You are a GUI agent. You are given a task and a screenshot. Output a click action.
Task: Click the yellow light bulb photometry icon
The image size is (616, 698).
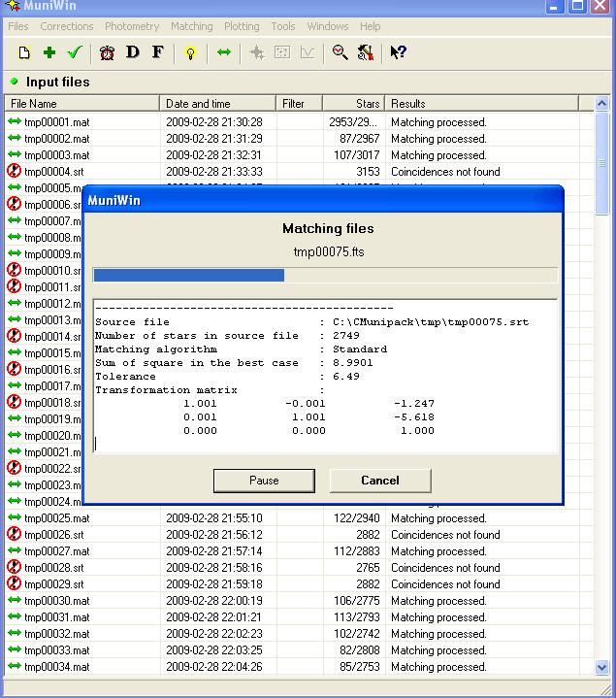click(190, 52)
